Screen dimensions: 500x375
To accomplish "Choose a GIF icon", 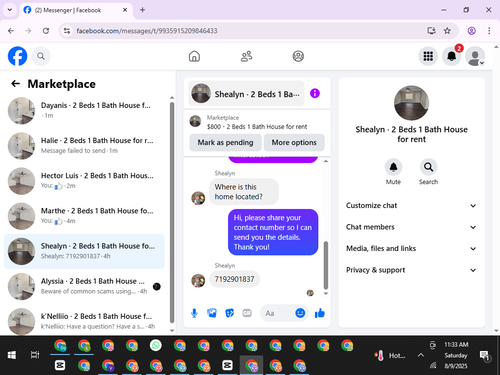I will [x=247, y=313].
